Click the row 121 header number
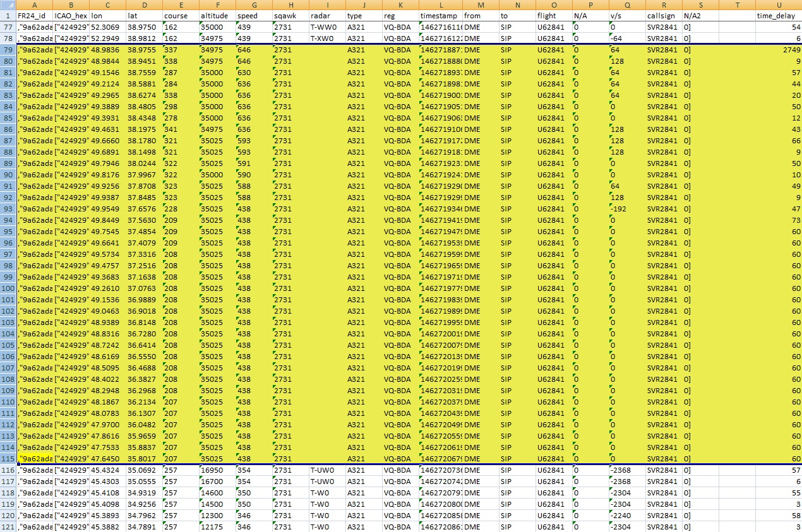The image size is (802, 532). pos(8,527)
